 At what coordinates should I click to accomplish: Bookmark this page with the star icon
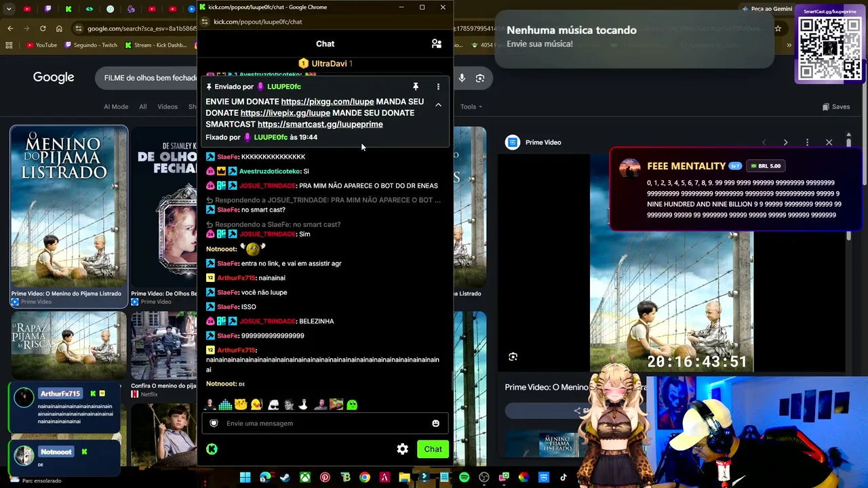(778, 28)
